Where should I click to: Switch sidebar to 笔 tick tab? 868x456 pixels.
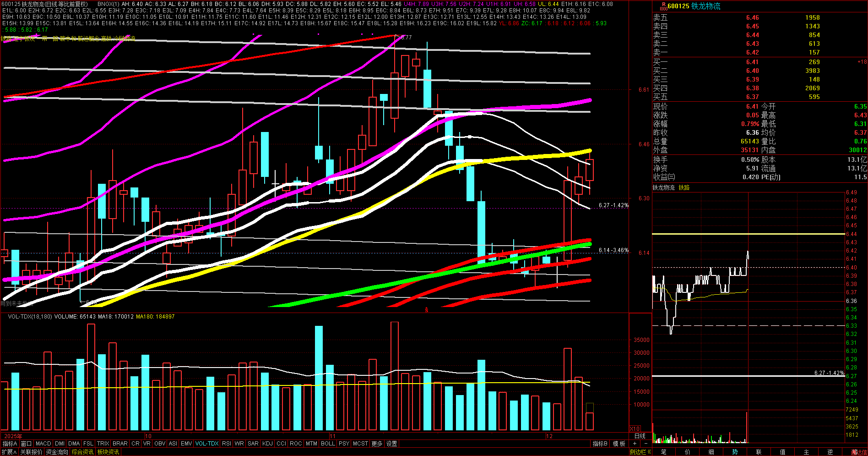664,452
